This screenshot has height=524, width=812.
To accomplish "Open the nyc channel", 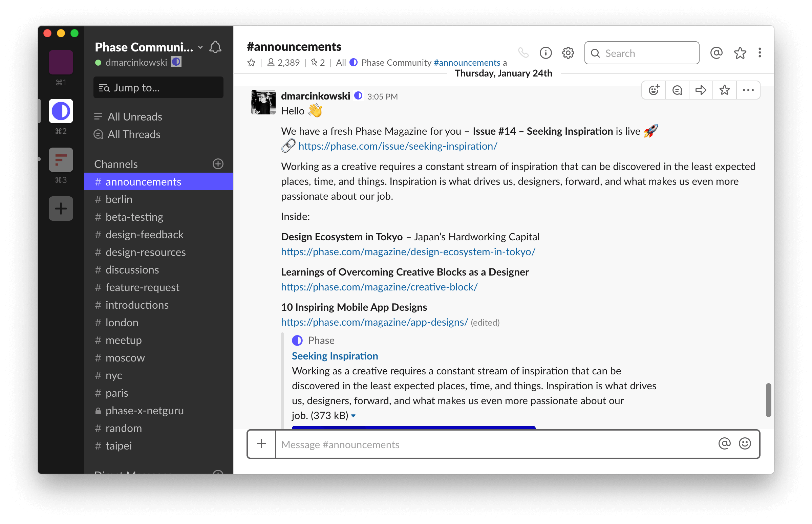I will tap(158, 375).
